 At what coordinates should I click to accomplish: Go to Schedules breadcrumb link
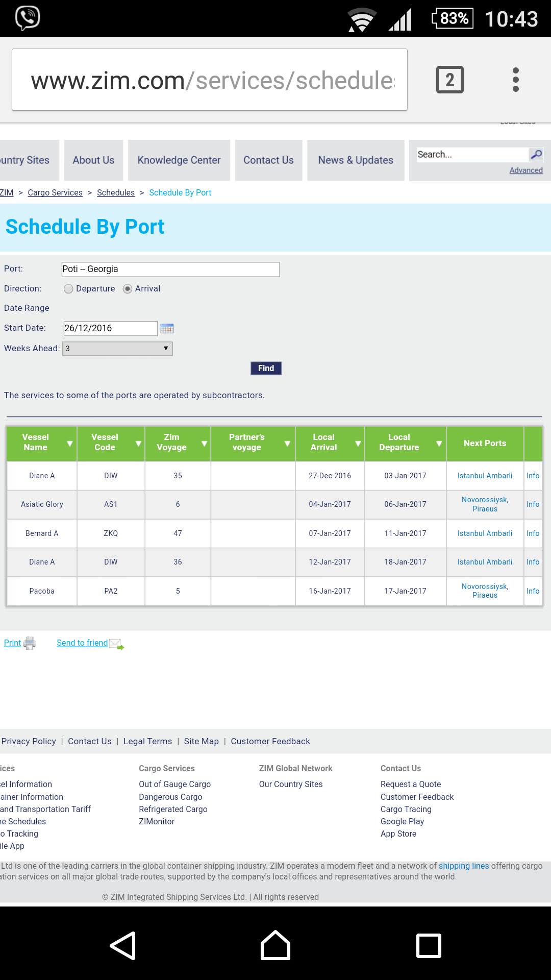pyautogui.click(x=116, y=192)
